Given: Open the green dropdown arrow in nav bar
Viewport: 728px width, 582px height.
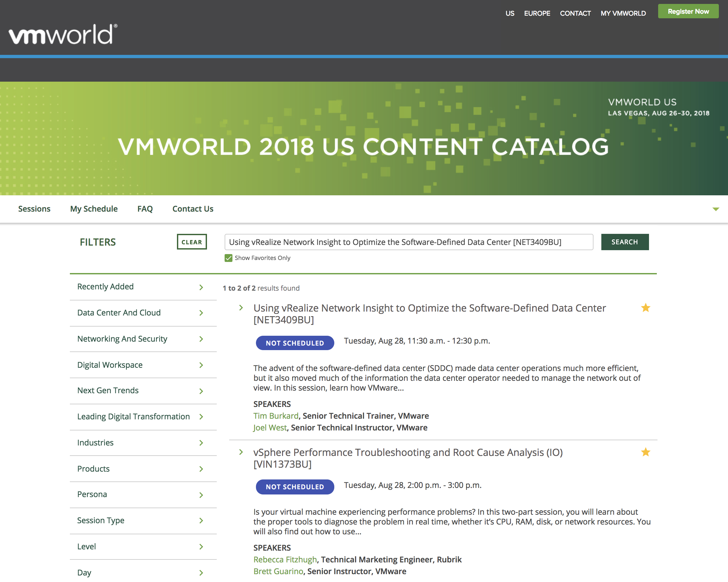Looking at the screenshot, I should click(x=715, y=209).
